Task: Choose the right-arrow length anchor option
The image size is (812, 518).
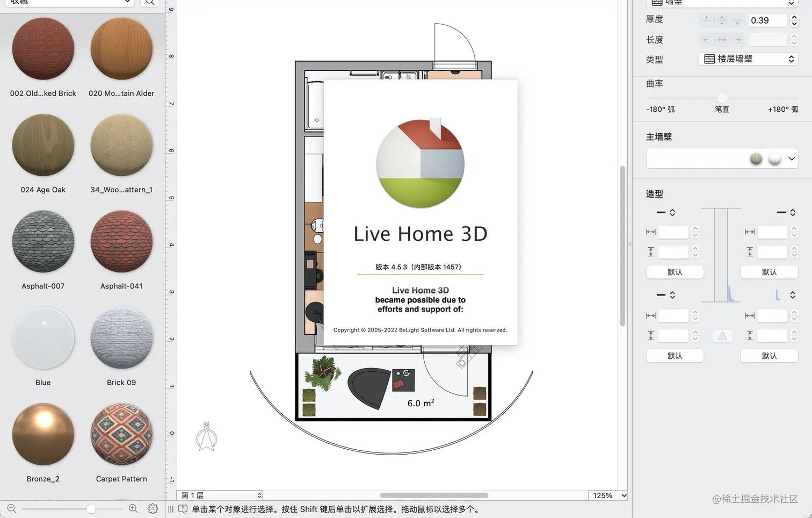Action: [x=738, y=40]
